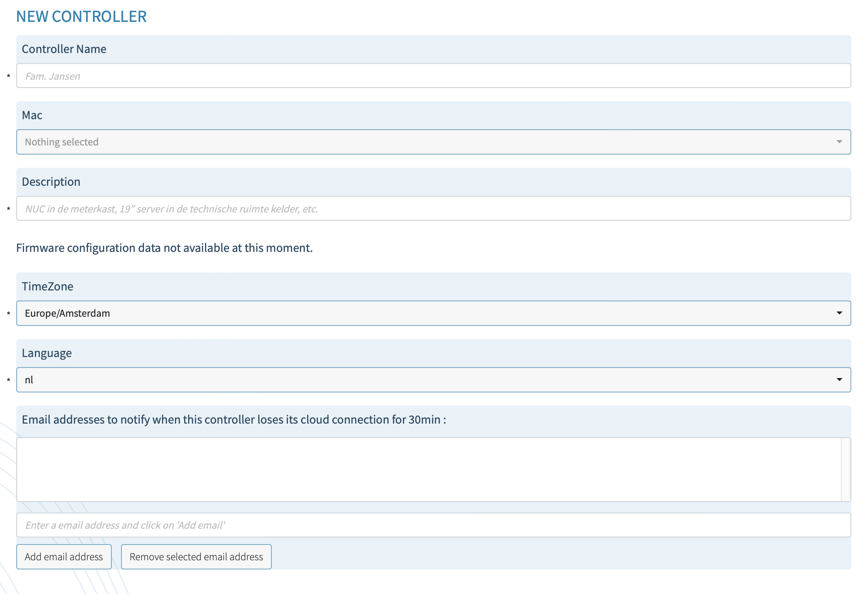Focus the Description input field
The width and height of the screenshot is (868, 594).
coord(433,209)
